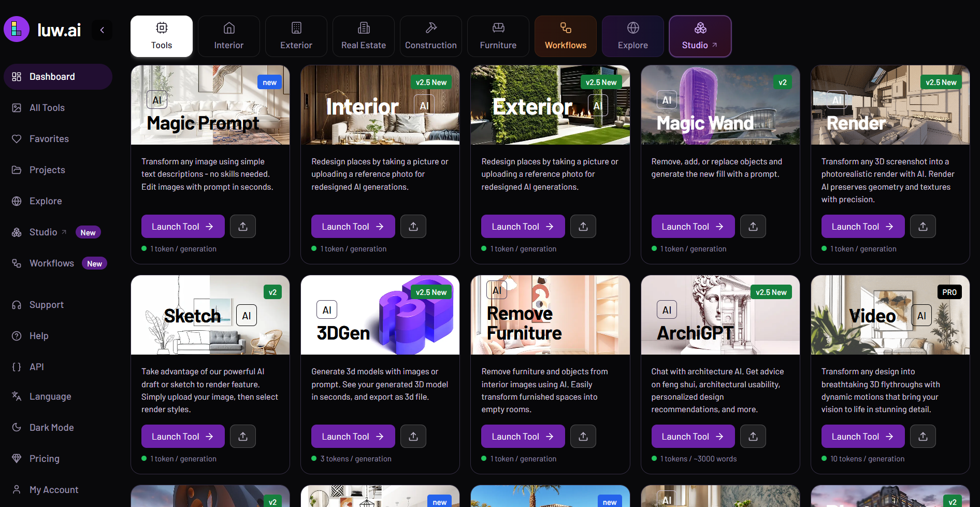Open the API page

tap(58, 367)
